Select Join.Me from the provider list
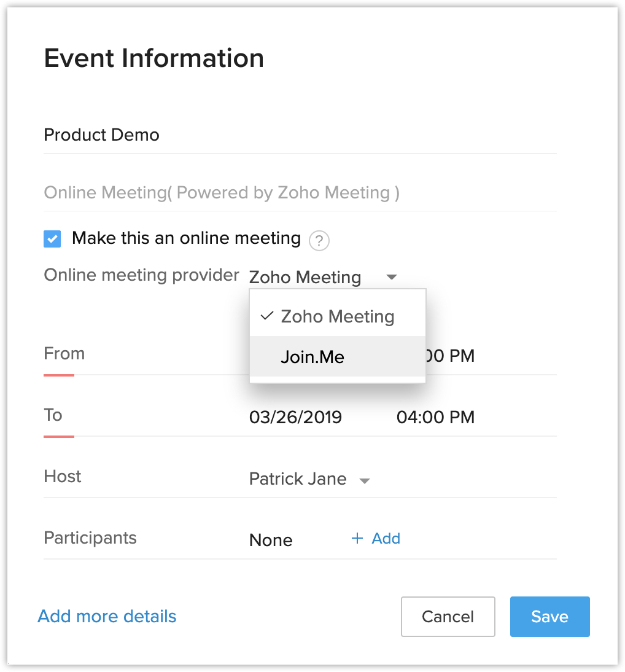The width and height of the screenshot is (625, 672). tap(312, 357)
